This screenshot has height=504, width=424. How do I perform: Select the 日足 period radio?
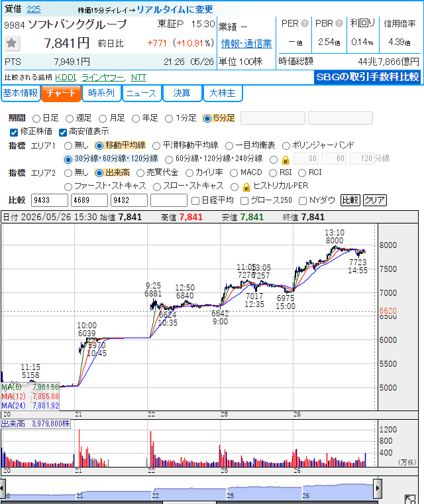[x=36, y=119]
